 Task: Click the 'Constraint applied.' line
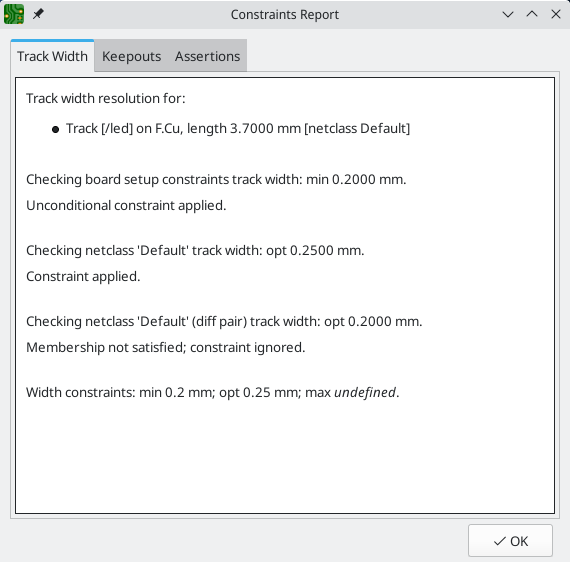83,277
